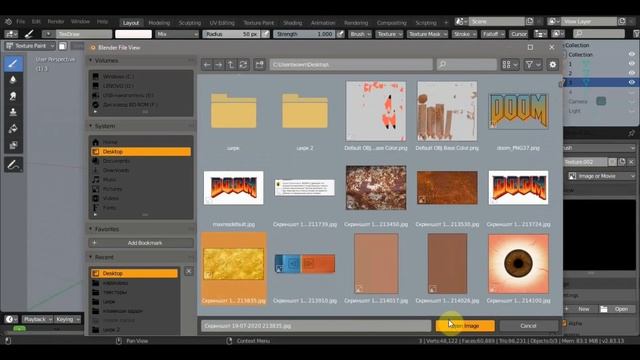640x360 pixels.
Task: Click the Open Image button
Action: click(465, 326)
